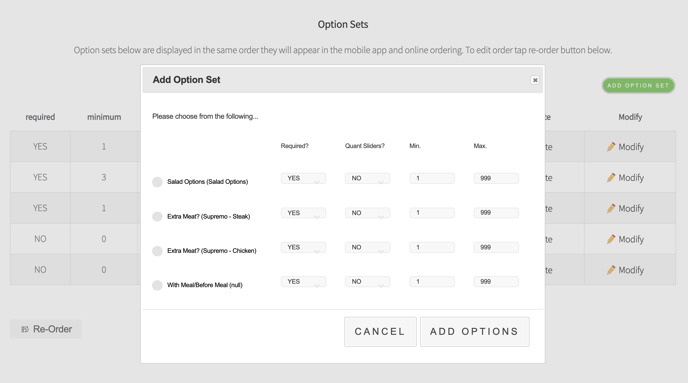This screenshot has height=383, width=688.
Task: Click the 'Option Sets' page heading
Action: coord(343,25)
